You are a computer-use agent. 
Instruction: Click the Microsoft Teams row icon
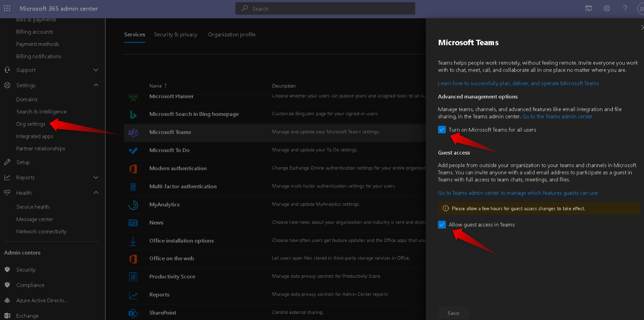(133, 132)
